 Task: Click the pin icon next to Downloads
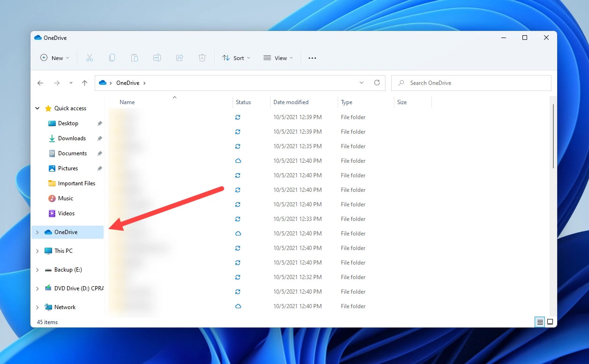click(x=99, y=138)
